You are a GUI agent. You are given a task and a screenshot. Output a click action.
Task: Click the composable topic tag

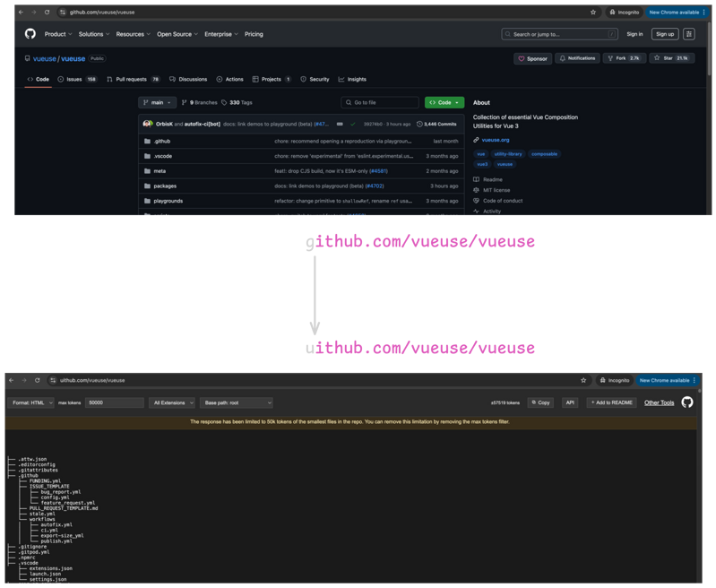tap(544, 154)
